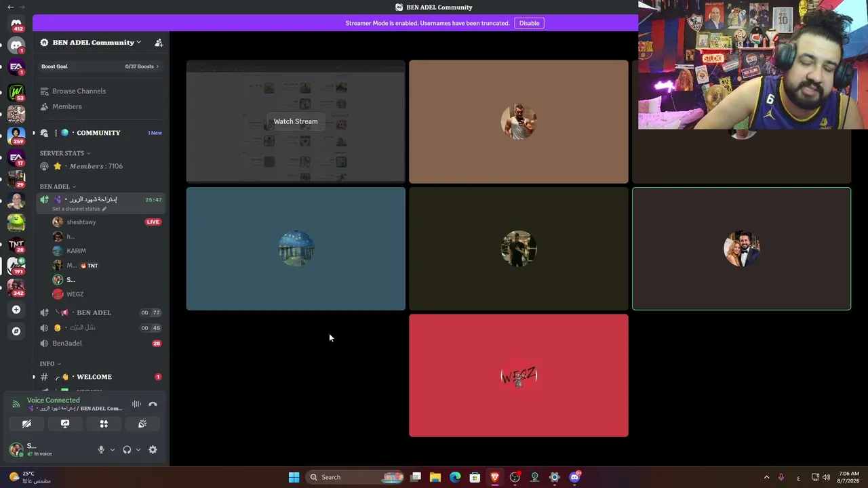This screenshot has width=868, height=488.
Task: Open the weather widget showing 25°C
Action: pyautogui.click(x=31, y=477)
